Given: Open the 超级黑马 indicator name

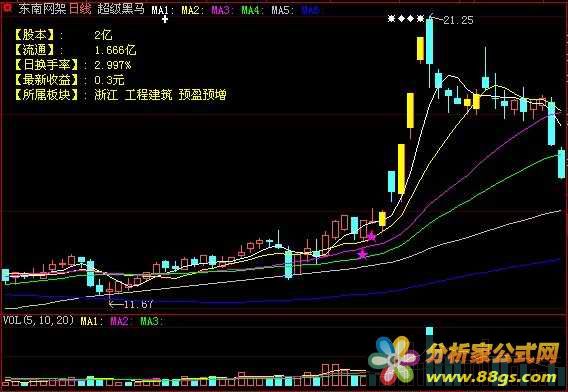Looking at the screenshot, I should click(x=121, y=9).
